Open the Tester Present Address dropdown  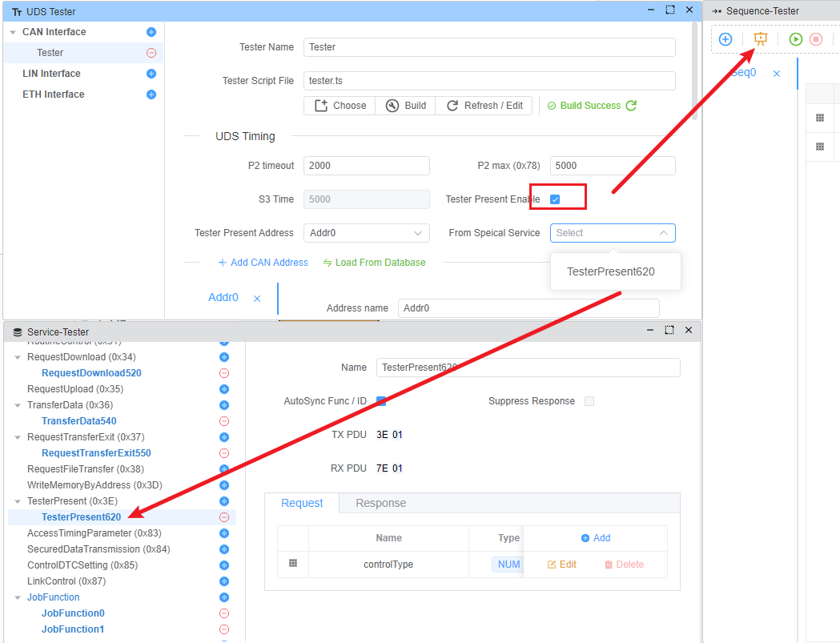[x=366, y=233]
